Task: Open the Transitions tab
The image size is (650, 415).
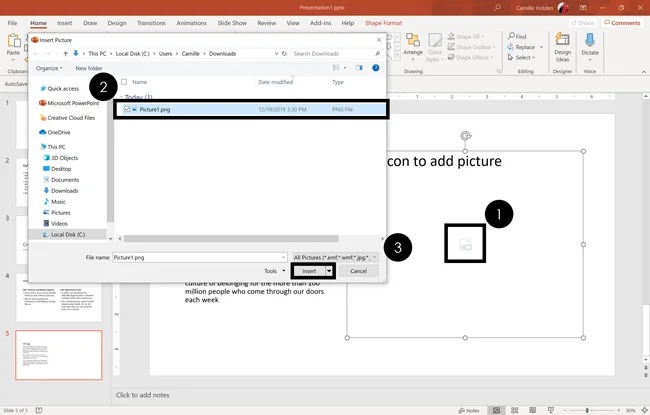Action: pyautogui.click(x=151, y=23)
